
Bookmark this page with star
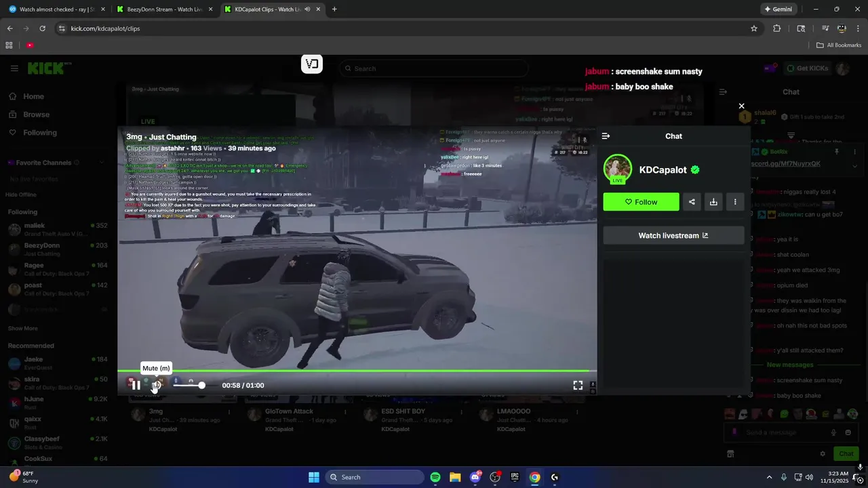[x=754, y=28]
